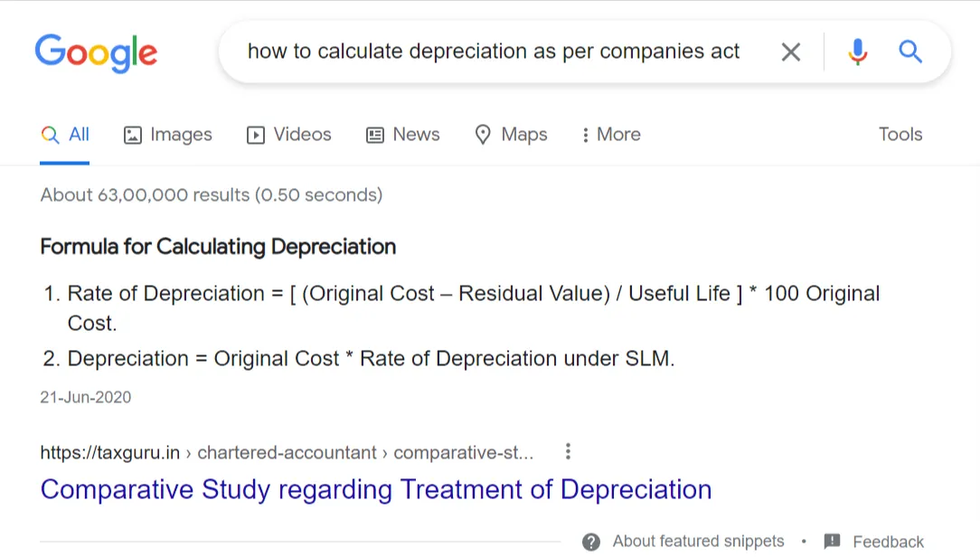Click the Feedback flag icon
The height and width of the screenshot is (557, 980).
click(833, 542)
